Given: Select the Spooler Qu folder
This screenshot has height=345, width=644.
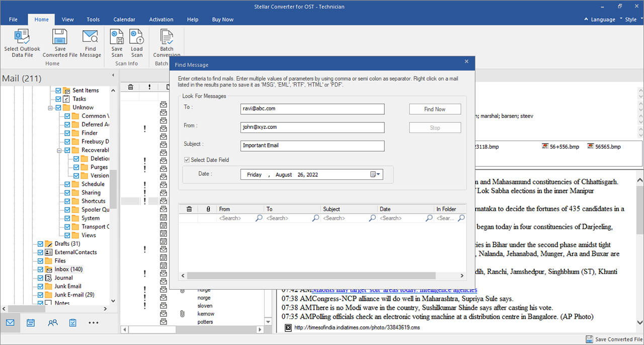Looking at the screenshot, I should click(95, 210).
